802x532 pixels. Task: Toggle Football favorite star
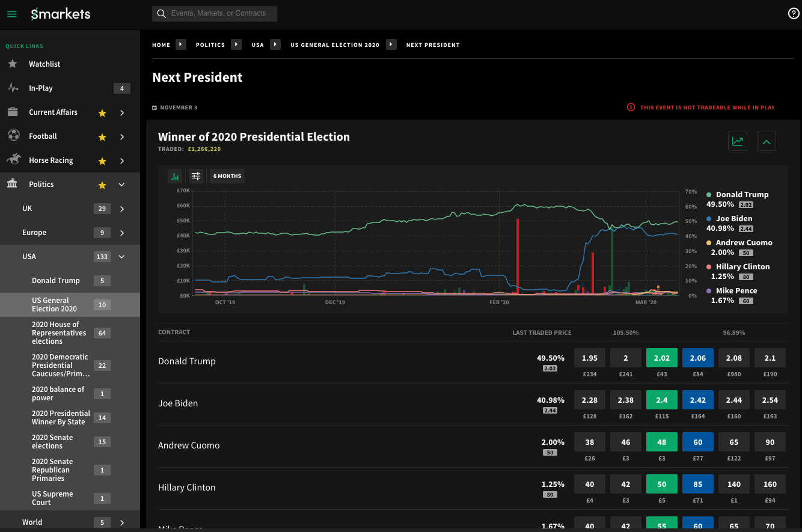(x=102, y=137)
